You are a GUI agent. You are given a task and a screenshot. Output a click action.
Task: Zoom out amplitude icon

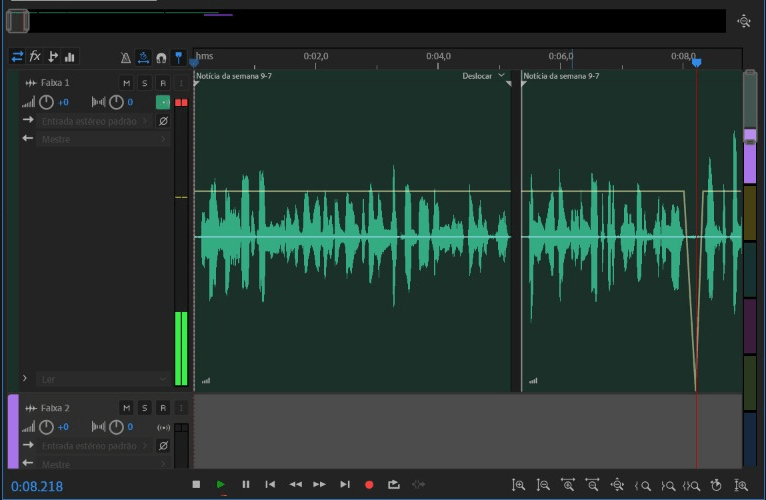543,485
